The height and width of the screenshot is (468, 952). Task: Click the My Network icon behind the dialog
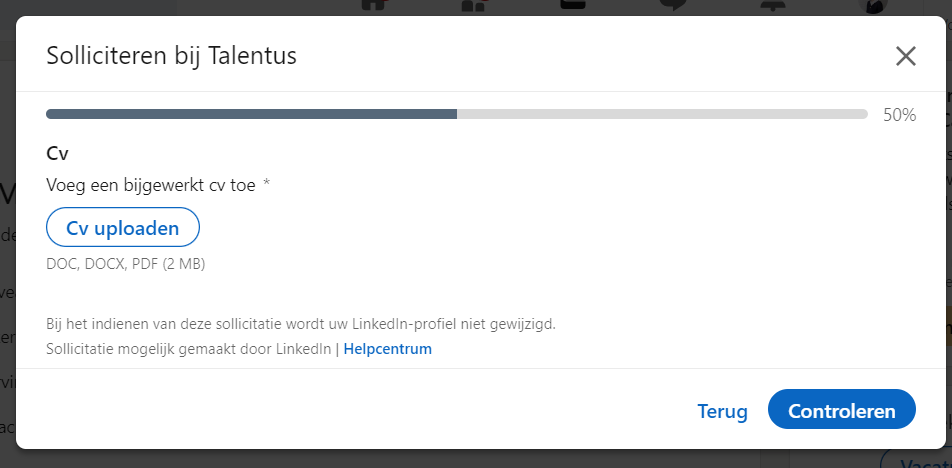(x=474, y=5)
